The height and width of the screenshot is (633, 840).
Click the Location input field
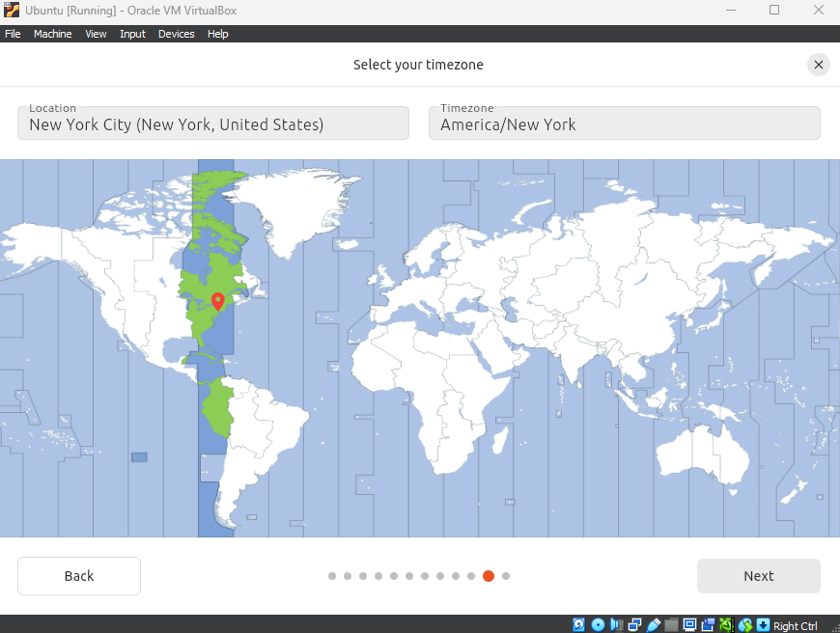(x=213, y=124)
